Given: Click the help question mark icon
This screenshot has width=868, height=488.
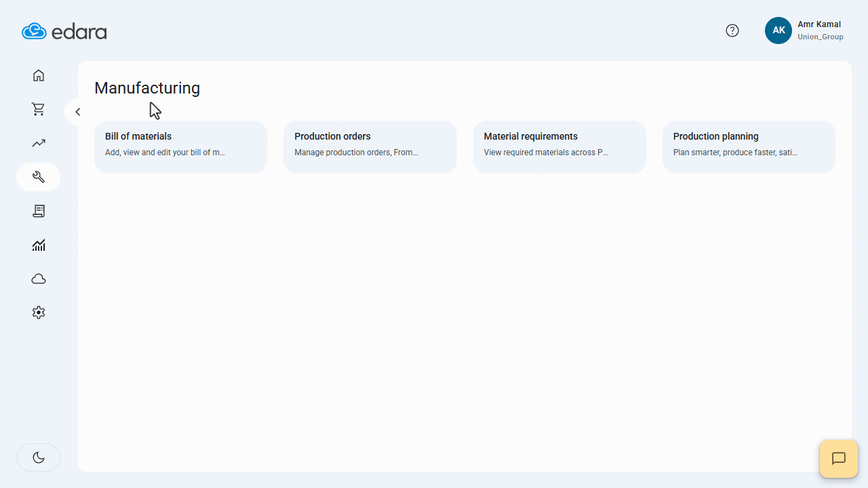Looking at the screenshot, I should click(x=732, y=30).
